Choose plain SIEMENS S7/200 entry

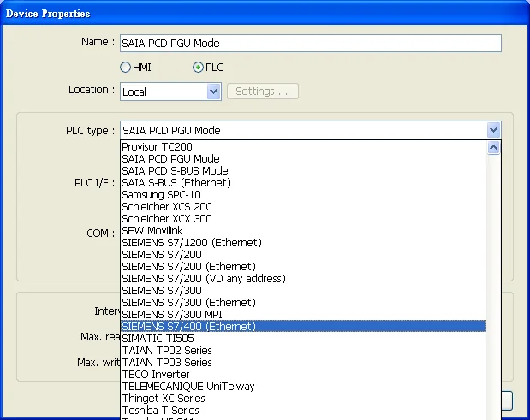click(304, 255)
